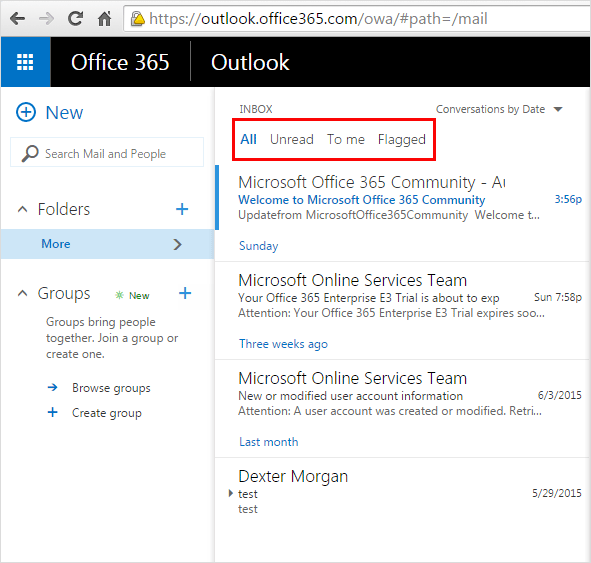591x563 pixels.
Task: Click the Outlook app title
Action: (250, 62)
